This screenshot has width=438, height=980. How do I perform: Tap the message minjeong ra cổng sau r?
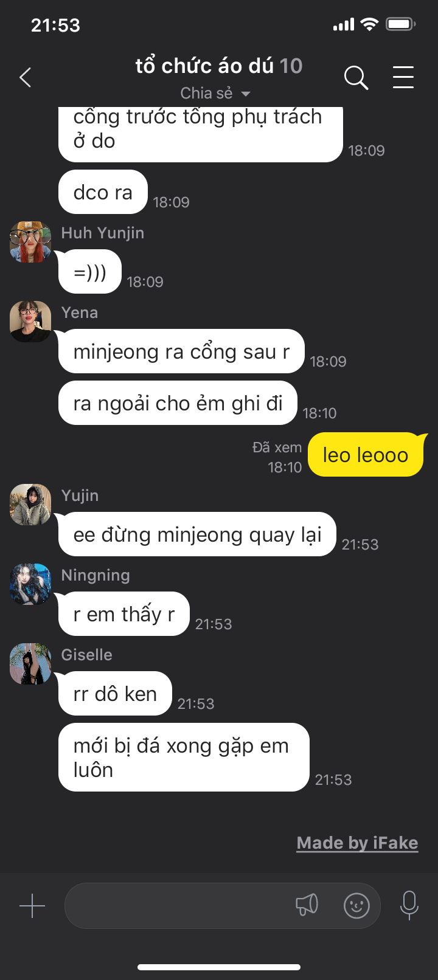181,351
